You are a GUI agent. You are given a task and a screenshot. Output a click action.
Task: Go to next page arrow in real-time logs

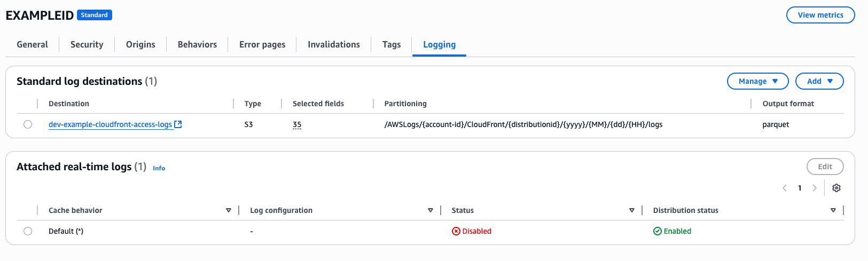click(814, 188)
